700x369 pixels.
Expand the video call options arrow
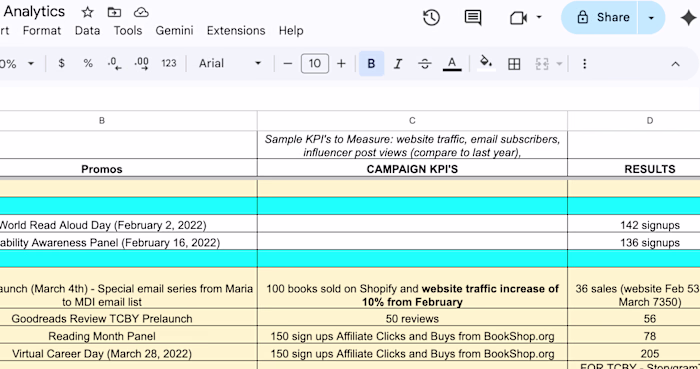click(539, 17)
